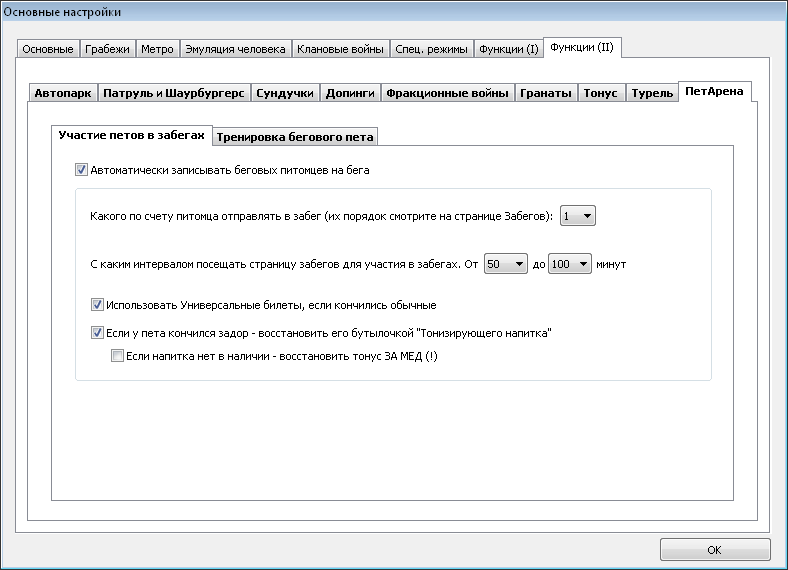Viewport: 788px width, 570px height.
Task: Click the 'минут' label after interval
Action: [611, 264]
